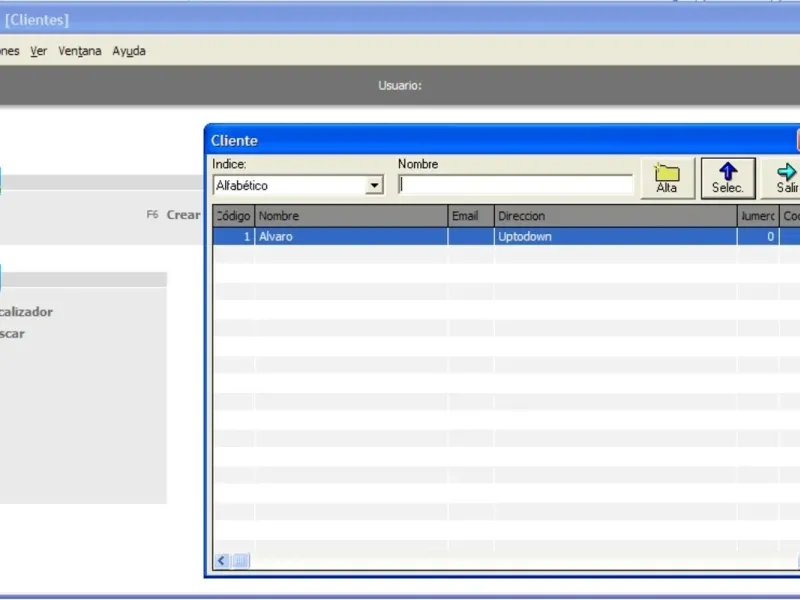
Task: Click the Direccion column header
Action: [x=616, y=216]
